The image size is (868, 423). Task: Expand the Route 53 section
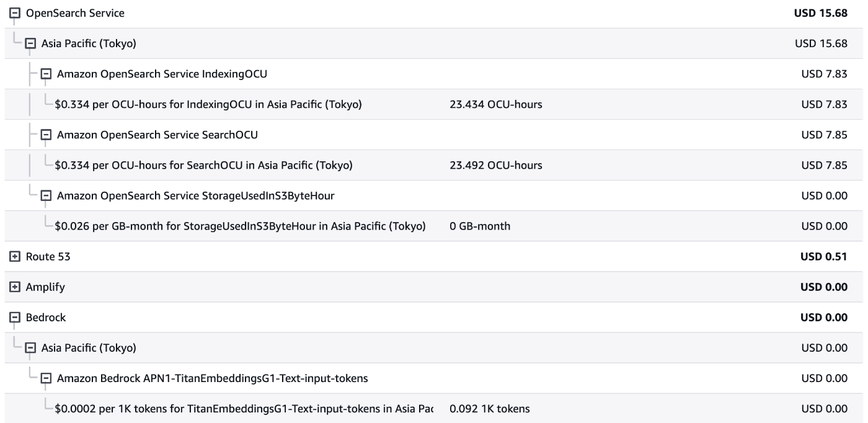click(14, 256)
